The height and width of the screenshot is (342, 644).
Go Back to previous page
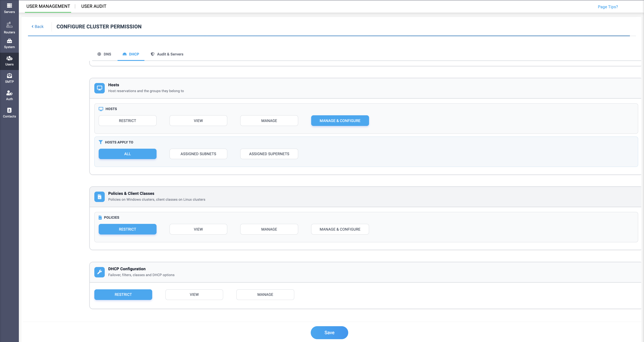pos(38,26)
